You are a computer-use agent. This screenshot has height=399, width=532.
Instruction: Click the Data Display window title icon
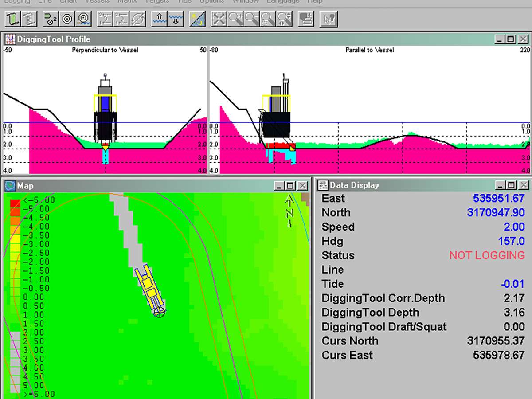(323, 185)
